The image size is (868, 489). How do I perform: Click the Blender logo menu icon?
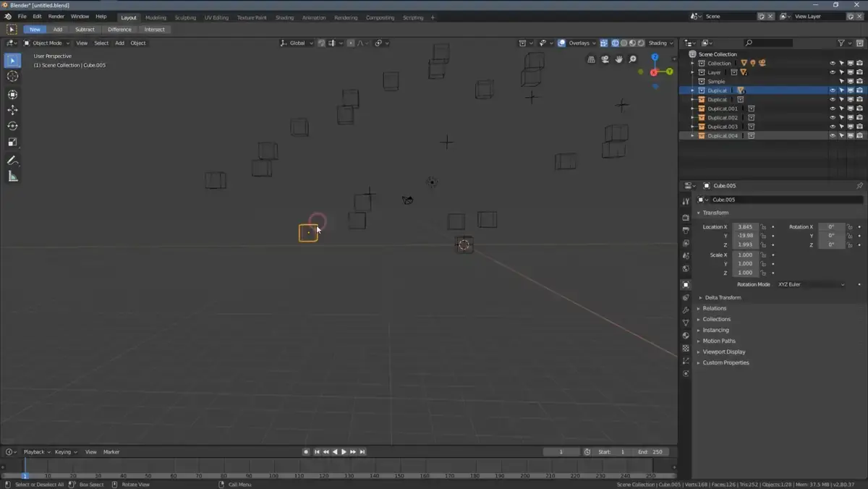pos(8,17)
